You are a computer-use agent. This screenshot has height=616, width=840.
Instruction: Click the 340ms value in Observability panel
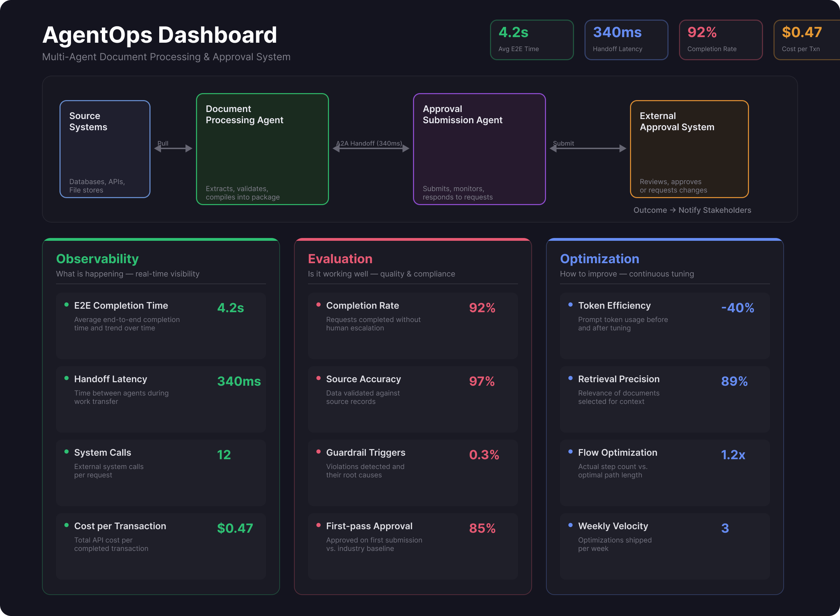[239, 381]
